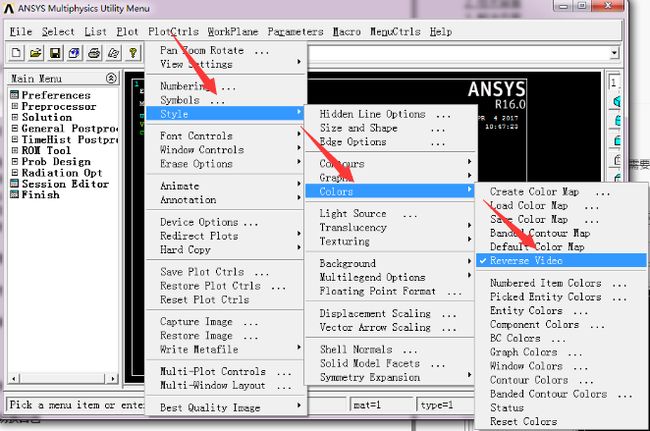The height and width of the screenshot is (431, 650).
Task: Choose Hidden Line Options entry
Action: 390,114
